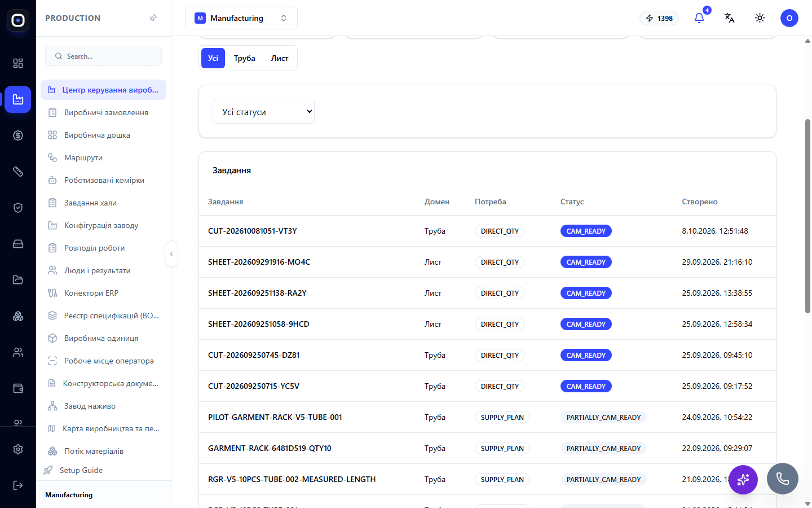
Task: Select the 'Усі' filter tab
Action: pos(213,58)
